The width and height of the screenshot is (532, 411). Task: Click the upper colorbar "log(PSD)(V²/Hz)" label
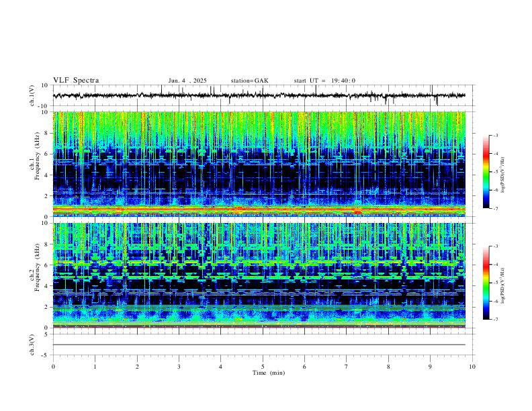(x=502, y=175)
